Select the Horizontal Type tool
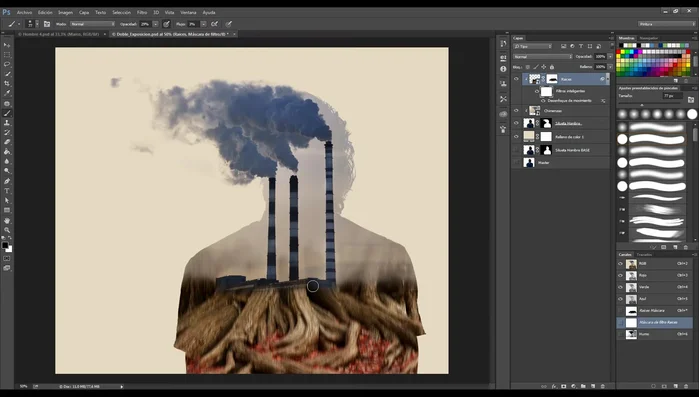The width and height of the screenshot is (699, 397). [7, 191]
